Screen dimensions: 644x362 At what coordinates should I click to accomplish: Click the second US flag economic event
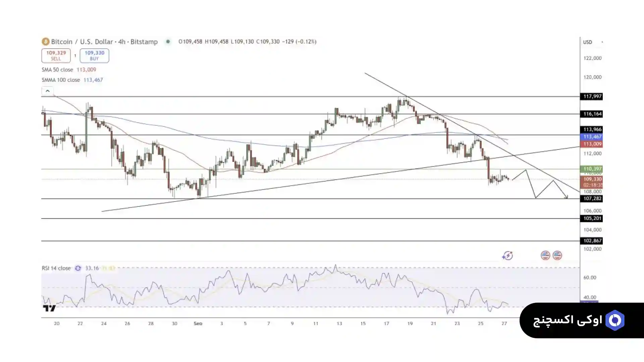[x=557, y=255]
